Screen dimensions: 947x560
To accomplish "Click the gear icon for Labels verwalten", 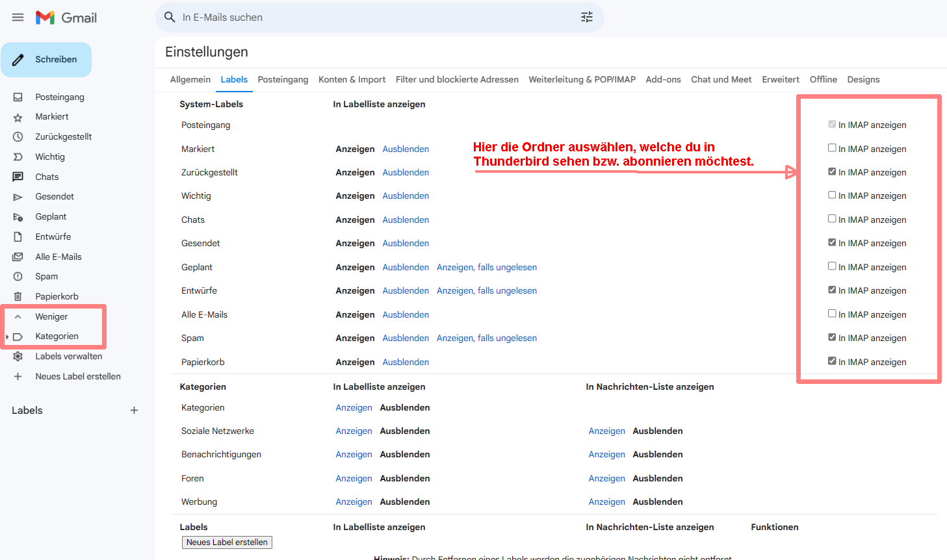I will [18, 357].
